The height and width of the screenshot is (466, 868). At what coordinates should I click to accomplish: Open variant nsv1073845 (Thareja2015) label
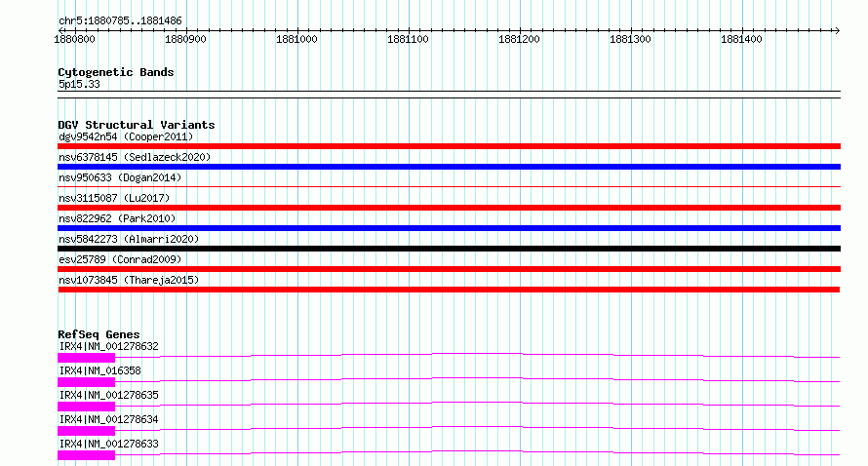[x=129, y=280]
